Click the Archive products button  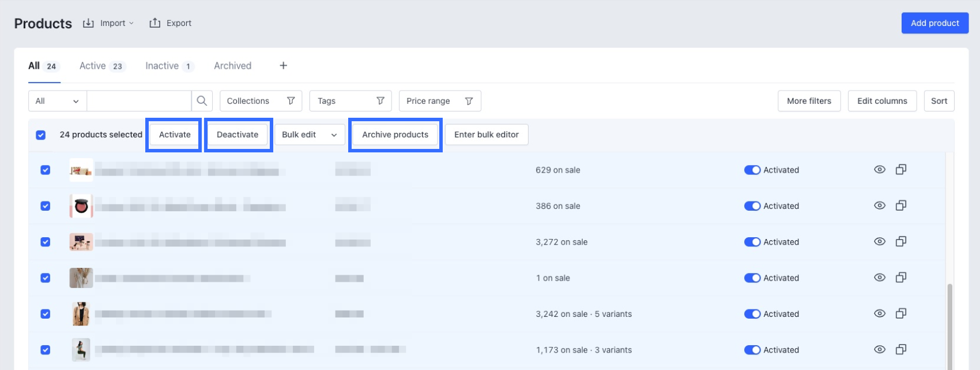click(395, 135)
